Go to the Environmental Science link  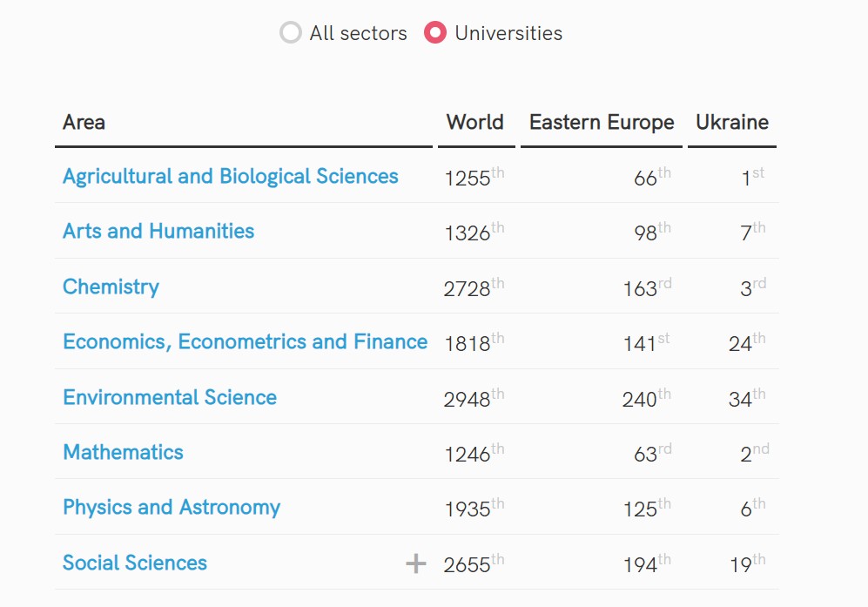tap(170, 397)
